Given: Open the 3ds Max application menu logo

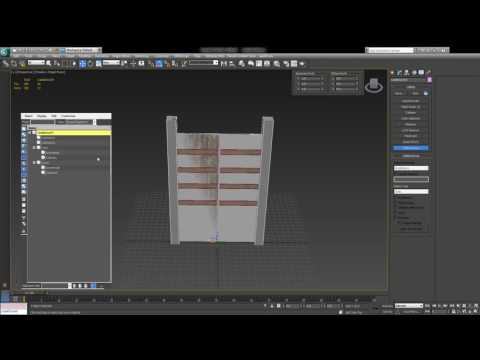Looking at the screenshot, I should [5, 52].
